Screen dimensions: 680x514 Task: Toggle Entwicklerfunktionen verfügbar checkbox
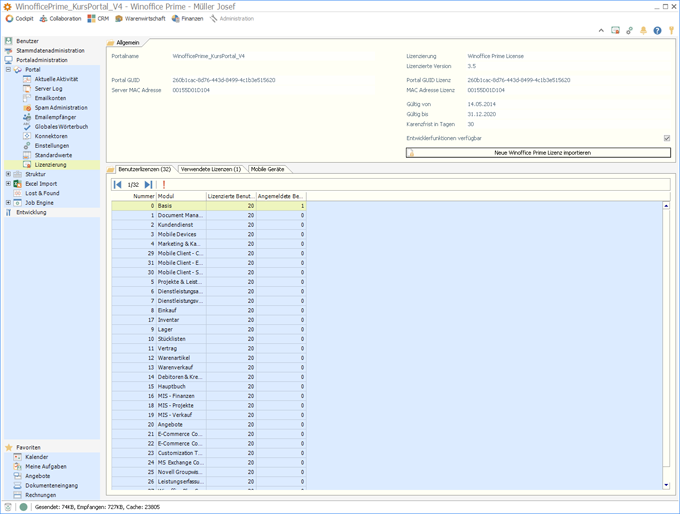667,138
